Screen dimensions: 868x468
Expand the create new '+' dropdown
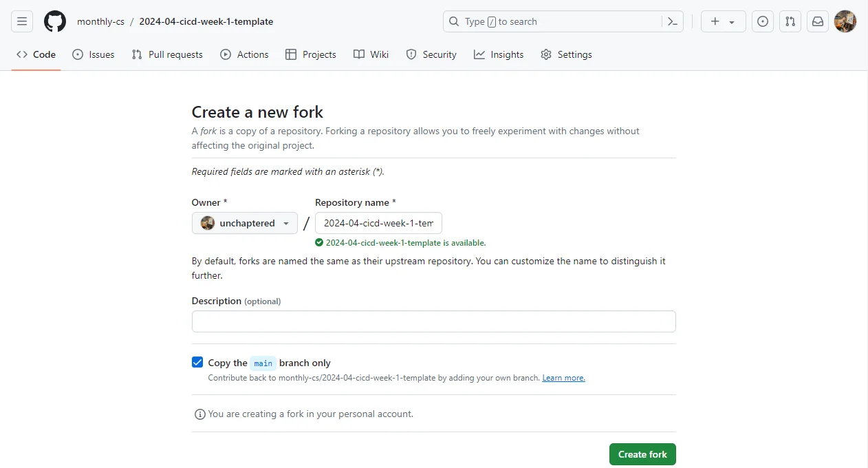coord(723,21)
